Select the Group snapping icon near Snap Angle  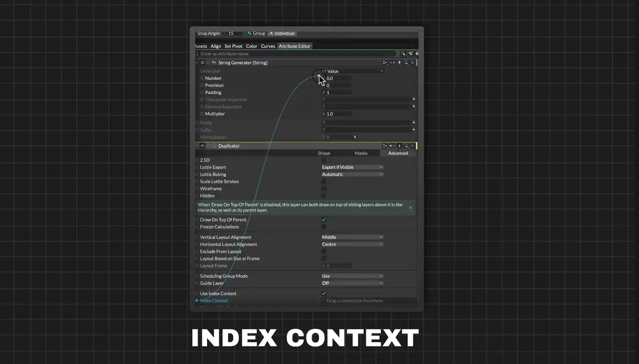[249, 33]
